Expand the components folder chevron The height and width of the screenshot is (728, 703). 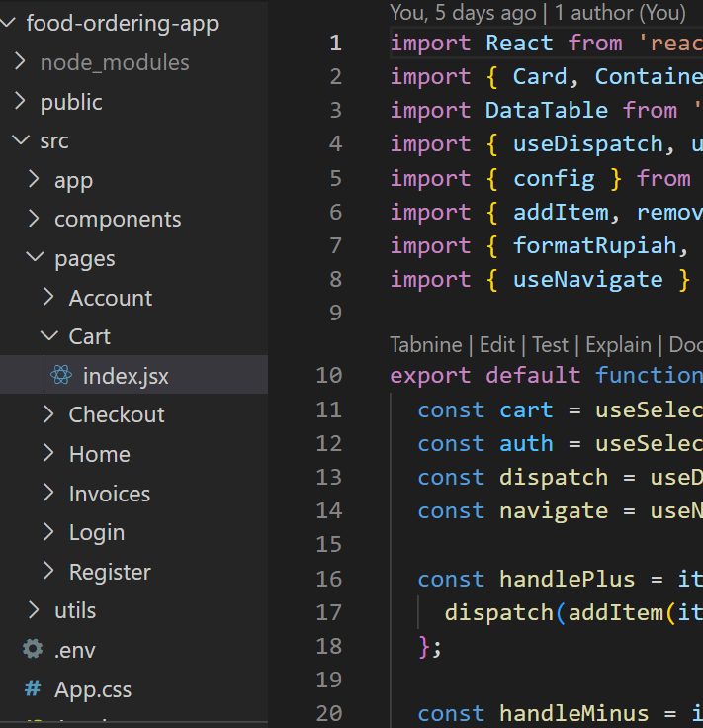[x=34, y=219]
